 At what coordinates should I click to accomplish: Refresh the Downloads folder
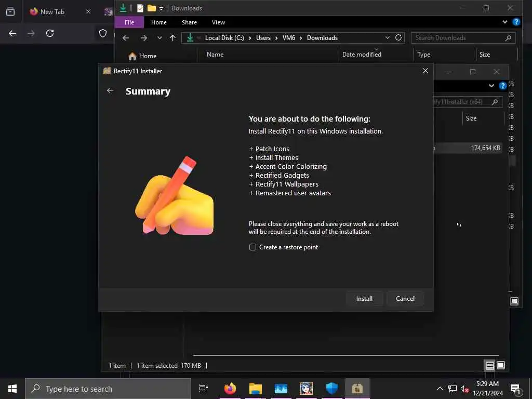point(398,37)
